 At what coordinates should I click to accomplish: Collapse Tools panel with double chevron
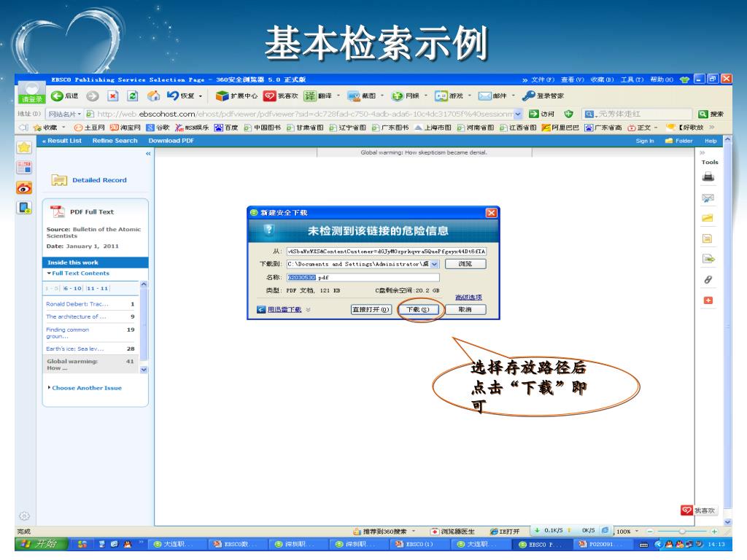[x=703, y=153]
